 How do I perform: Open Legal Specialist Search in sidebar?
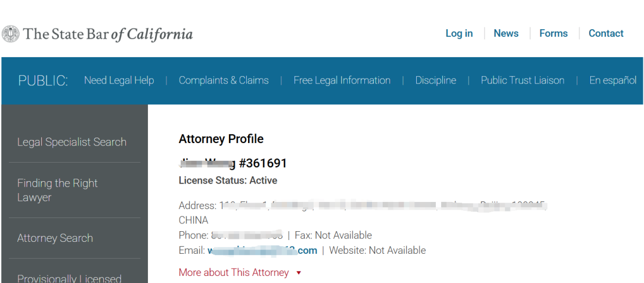pos(72,142)
